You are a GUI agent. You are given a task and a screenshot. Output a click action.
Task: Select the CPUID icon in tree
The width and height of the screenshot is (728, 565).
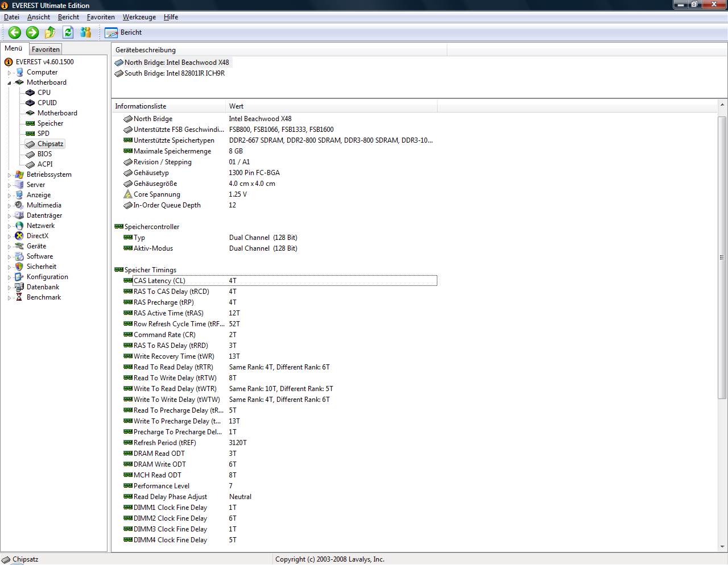coord(30,103)
